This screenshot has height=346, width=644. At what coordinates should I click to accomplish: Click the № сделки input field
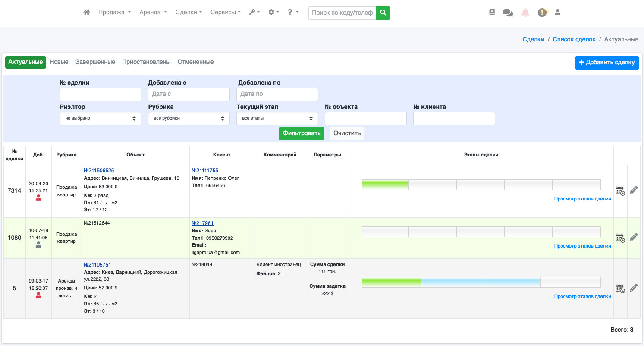(x=100, y=94)
